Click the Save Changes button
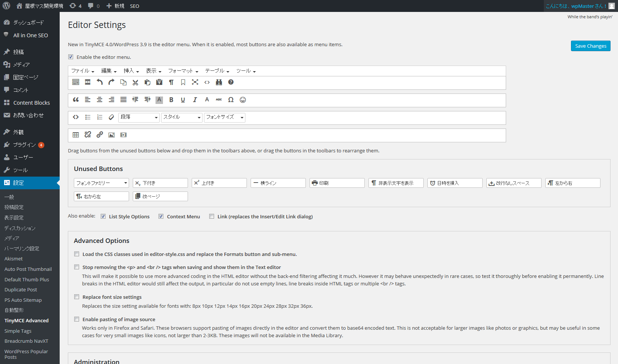The height and width of the screenshot is (364, 618). 591,46
